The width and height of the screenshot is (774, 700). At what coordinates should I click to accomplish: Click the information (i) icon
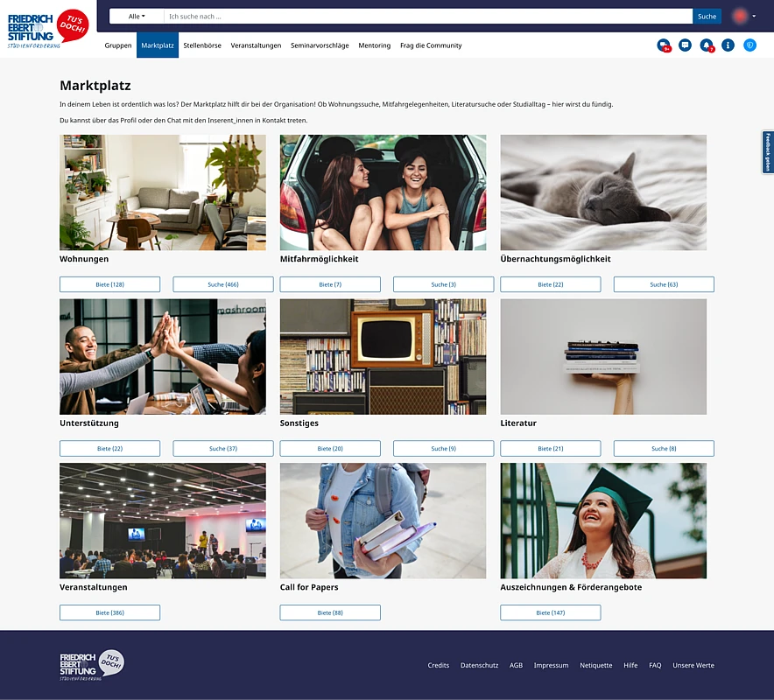pyautogui.click(x=728, y=45)
